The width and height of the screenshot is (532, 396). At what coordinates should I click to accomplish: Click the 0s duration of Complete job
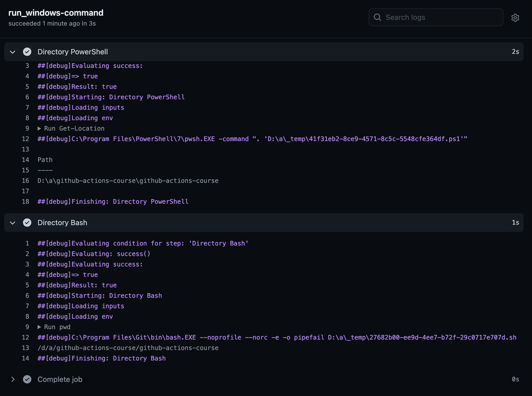tap(515, 379)
